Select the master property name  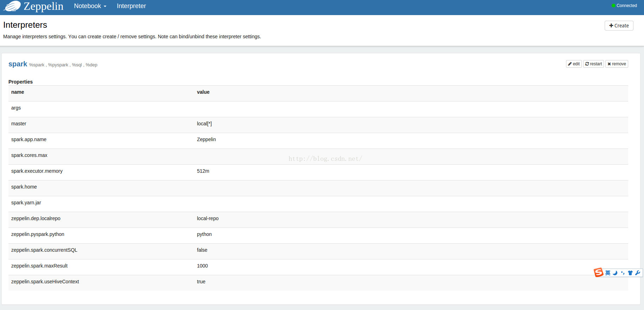point(19,124)
